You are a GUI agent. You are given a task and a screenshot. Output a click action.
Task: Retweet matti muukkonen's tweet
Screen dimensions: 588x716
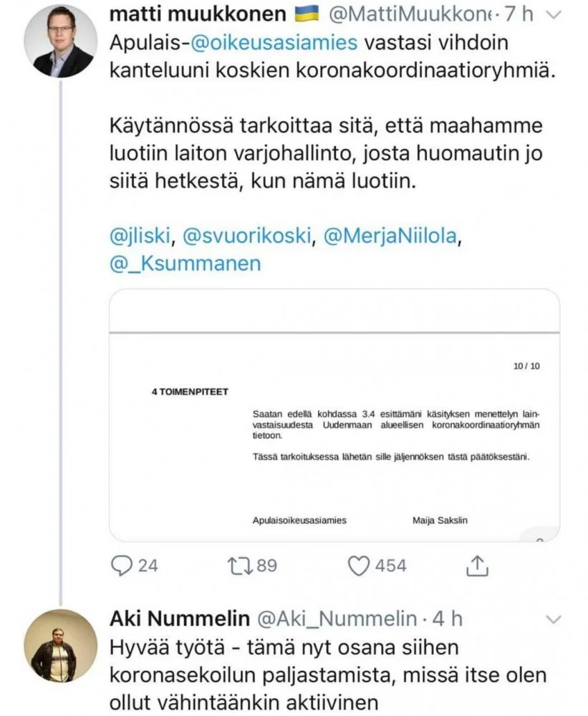click(x=236, y=566)
